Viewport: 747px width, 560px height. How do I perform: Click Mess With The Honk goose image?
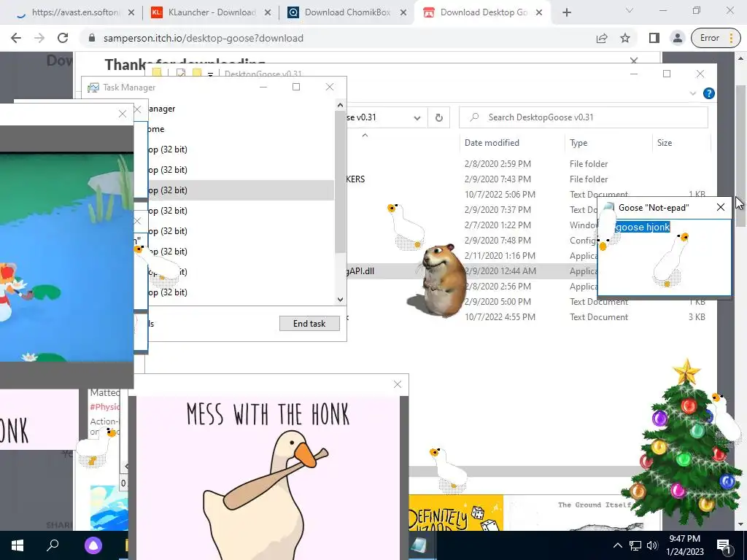point(268,478)
